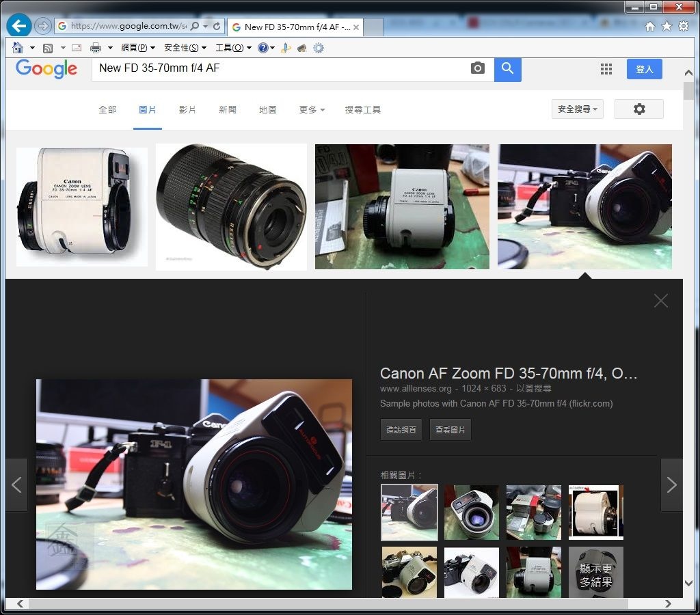Click the horizontal scrollbar left arrow
Viewport: 700px width, 615px height.
[20, 603]
